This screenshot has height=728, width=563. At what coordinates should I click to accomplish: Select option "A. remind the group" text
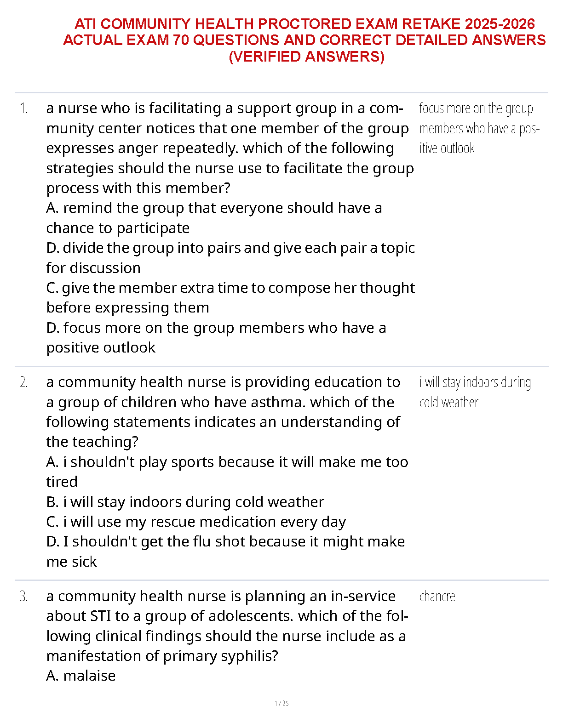click(214, 218)
